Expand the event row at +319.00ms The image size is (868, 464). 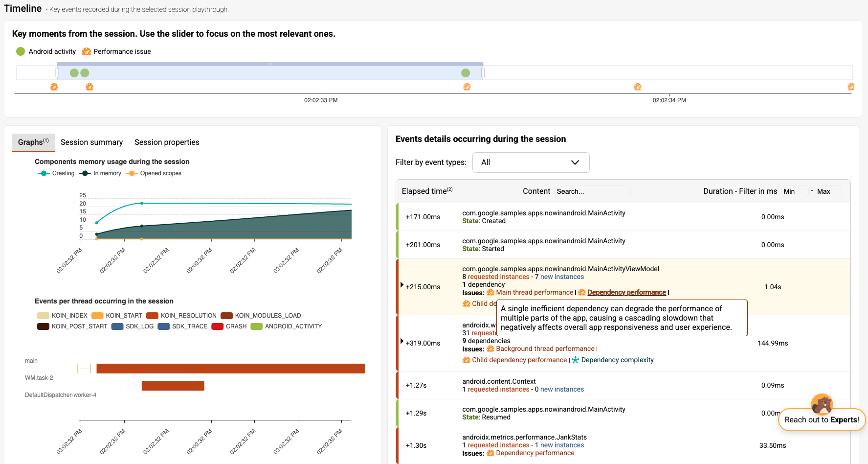402,341
